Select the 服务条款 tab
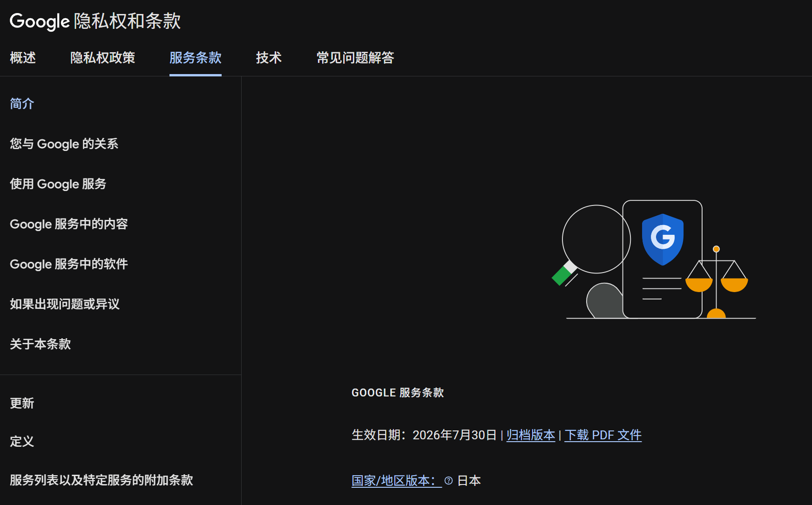This screenshot has height=505, width=812. coord(196,58)
